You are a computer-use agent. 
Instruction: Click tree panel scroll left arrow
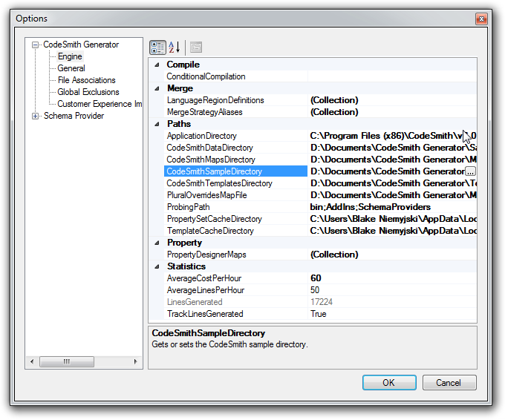pos(32,361)
